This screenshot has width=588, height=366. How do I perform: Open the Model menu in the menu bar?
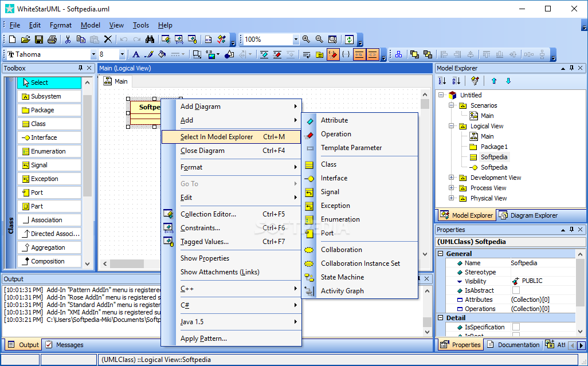click(x=91, y=25)
